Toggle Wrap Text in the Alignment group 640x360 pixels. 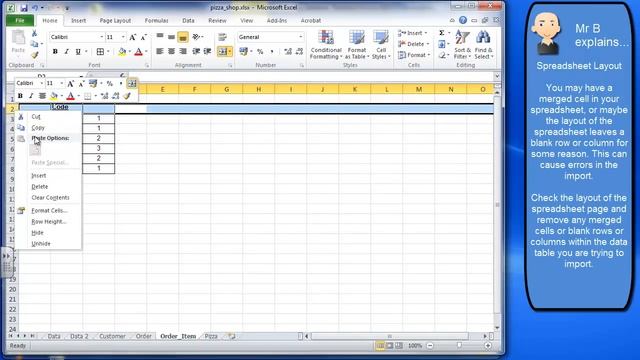222,37
